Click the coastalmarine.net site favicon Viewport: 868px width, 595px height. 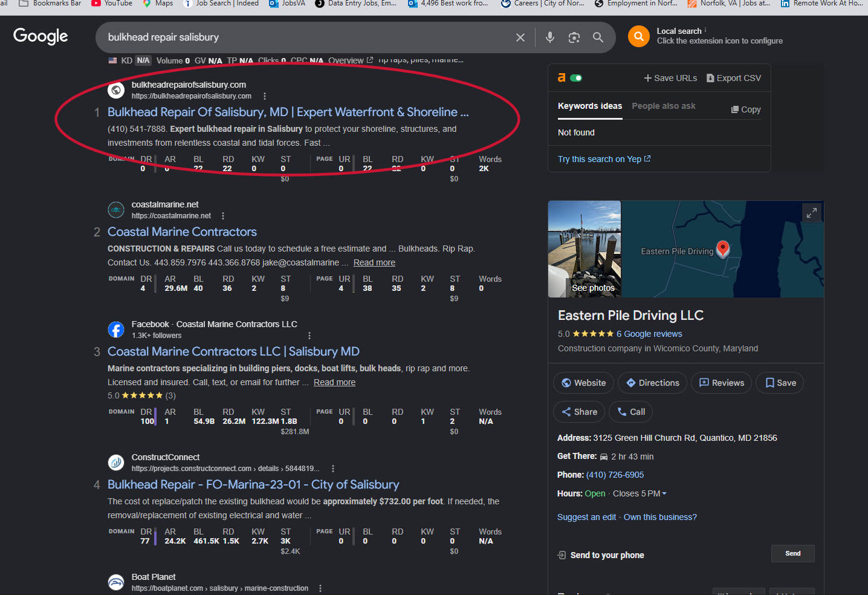point(116,210)
